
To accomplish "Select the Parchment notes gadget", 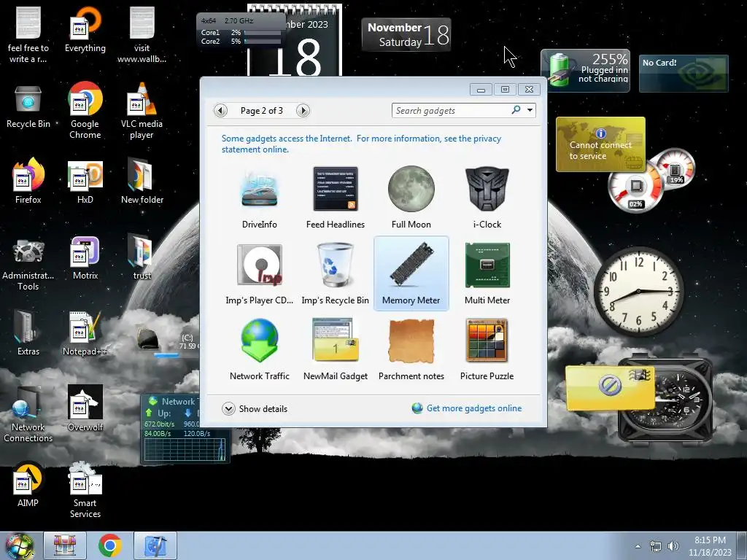I will click(x=411, y=349).
